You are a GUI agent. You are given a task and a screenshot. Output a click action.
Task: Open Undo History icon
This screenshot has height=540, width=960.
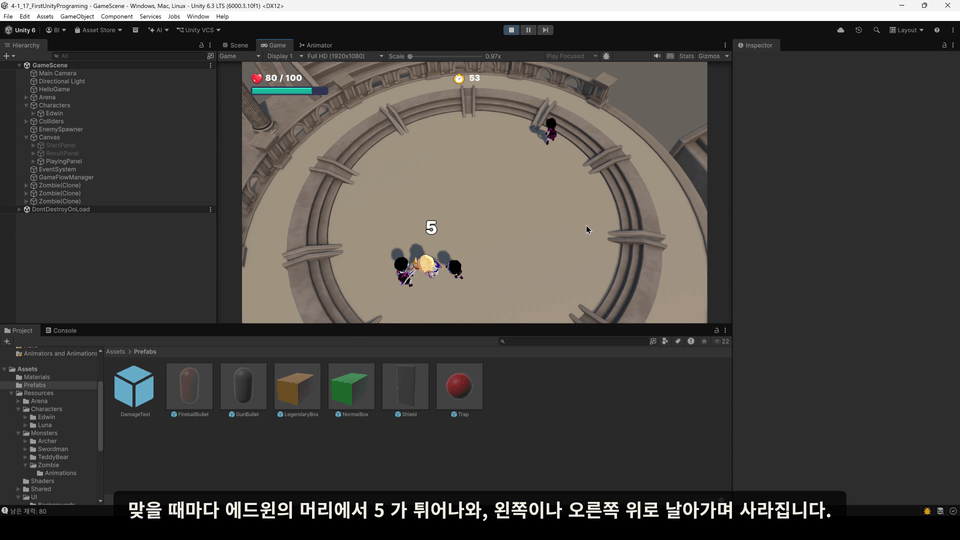(x=858, y=30)
